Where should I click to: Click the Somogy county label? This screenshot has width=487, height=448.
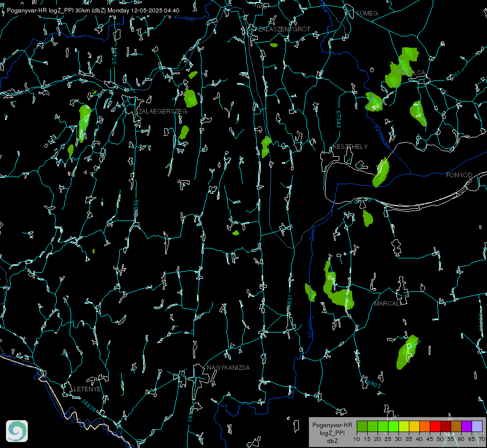pyautogui.click(x=310, y=327)
